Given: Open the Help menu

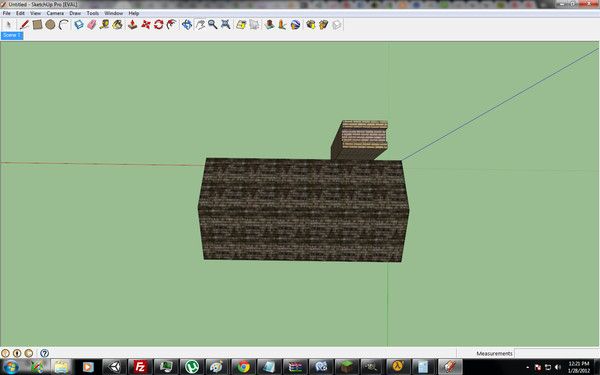Looking at the screenshot, I should tap(134, 13).
